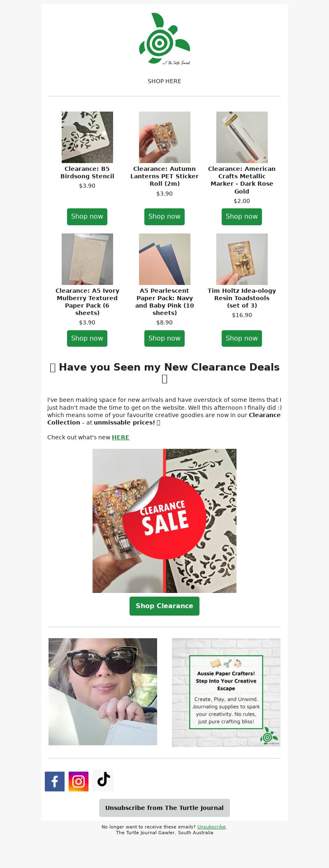
Task: Open the Birdsong Stencil product image
Action: tap(87, 137)
